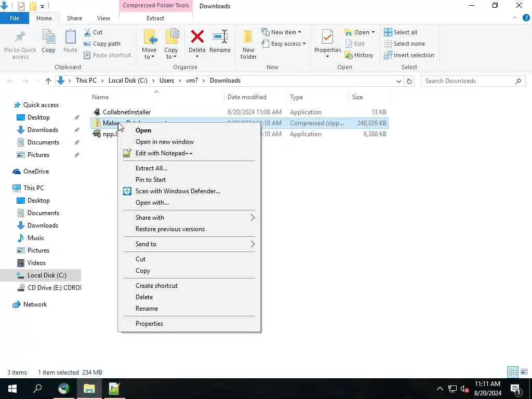Open the Action Center notification icon

coord(516,389)
